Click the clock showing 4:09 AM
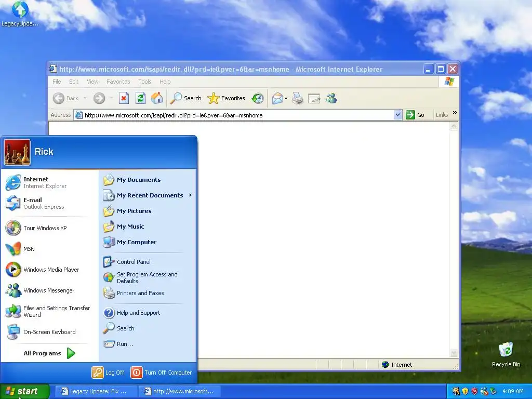Image resolution: width=532 pixels, height=399 pixels. [x=513, y=392]
